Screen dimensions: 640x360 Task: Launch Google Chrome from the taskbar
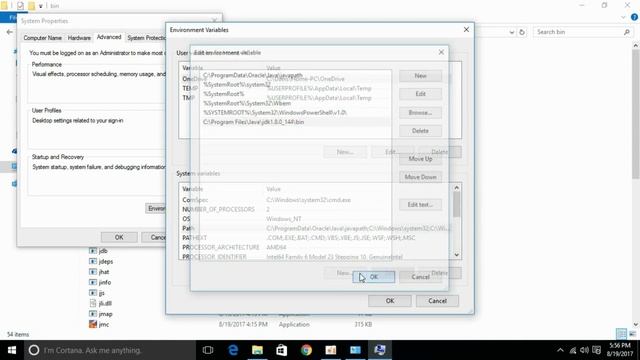pos(306,350)
